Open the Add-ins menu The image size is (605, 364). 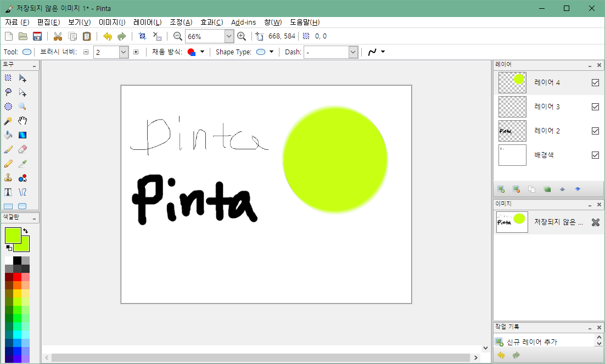(x=243, y=23)
